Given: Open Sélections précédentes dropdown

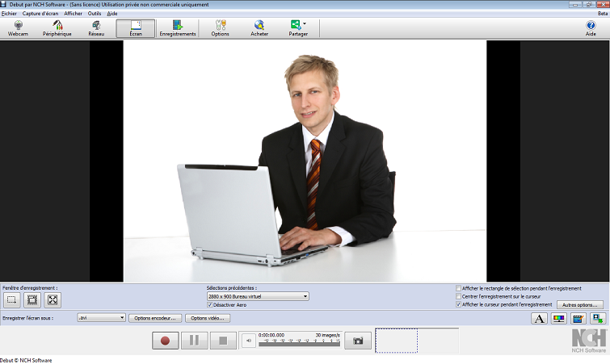Looking at the screenshot, I should pyautogui.click(x=258, y=296).
